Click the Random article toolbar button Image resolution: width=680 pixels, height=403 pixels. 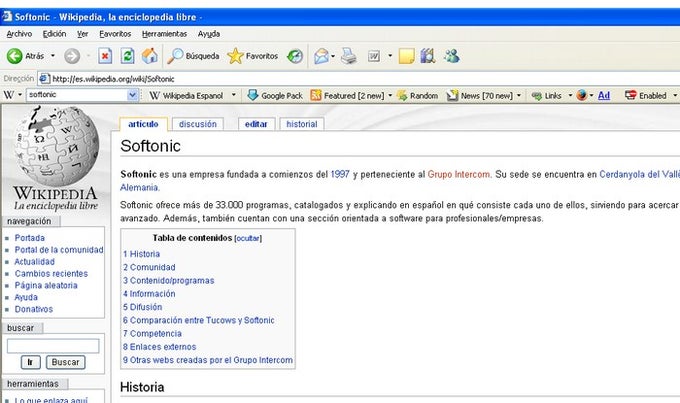coord(417,95)
